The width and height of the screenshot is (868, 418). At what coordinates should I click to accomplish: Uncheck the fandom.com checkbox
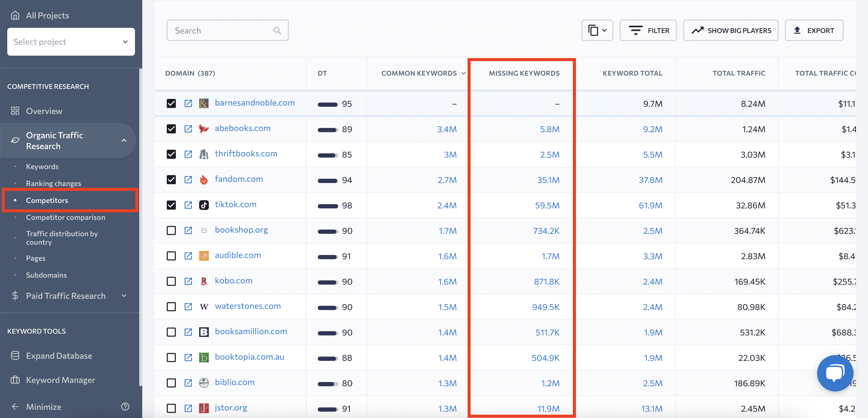[171, 180]
